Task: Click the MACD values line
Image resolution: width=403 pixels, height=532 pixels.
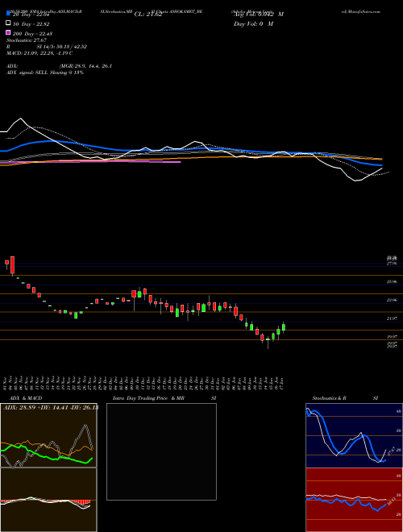Action: (x=39, y=53)
